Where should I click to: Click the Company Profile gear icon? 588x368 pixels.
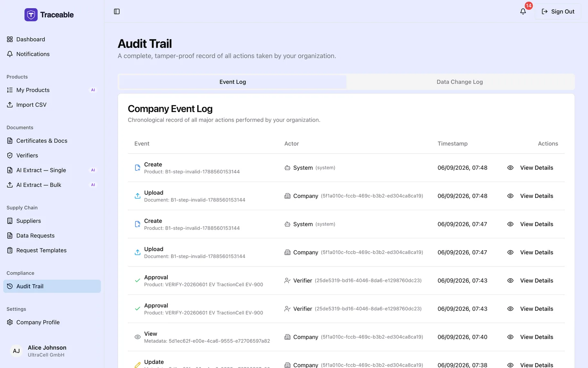click(10, 322)
